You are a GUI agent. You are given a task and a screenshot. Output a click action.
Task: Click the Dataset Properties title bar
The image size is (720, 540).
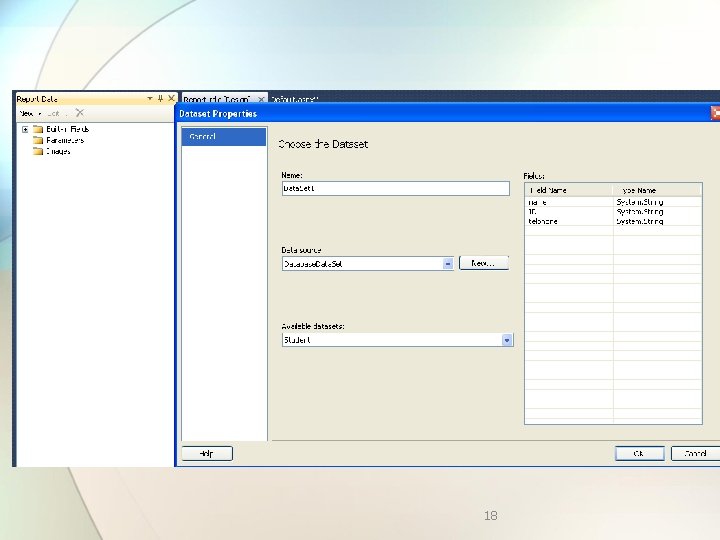[443, 113]
